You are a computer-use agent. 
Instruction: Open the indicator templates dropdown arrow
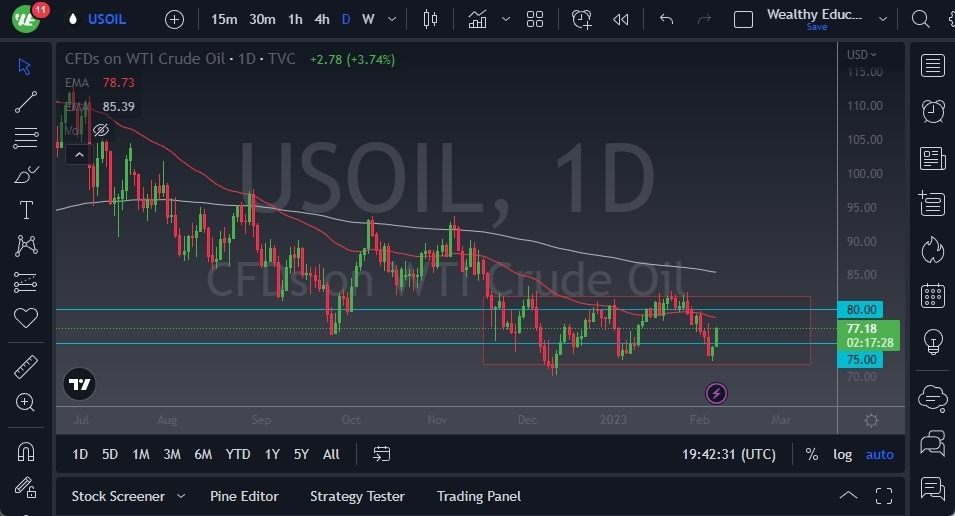point(506,19)
